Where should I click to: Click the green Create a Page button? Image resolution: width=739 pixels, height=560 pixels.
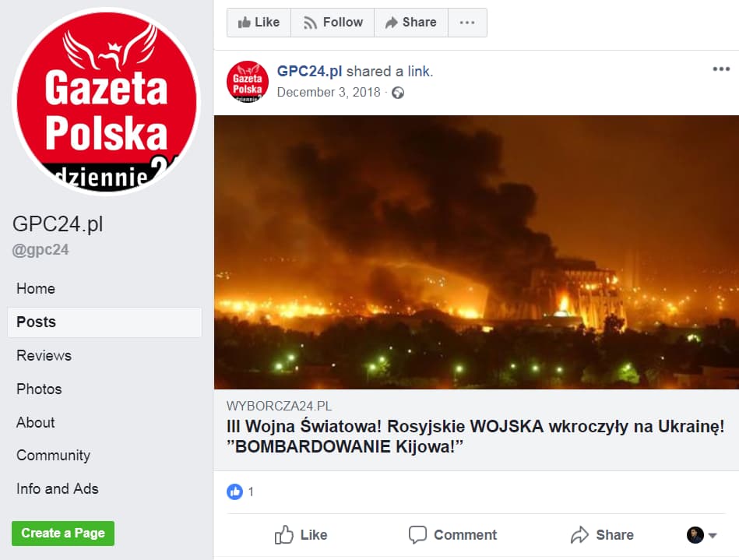click(x=63, y=534)
